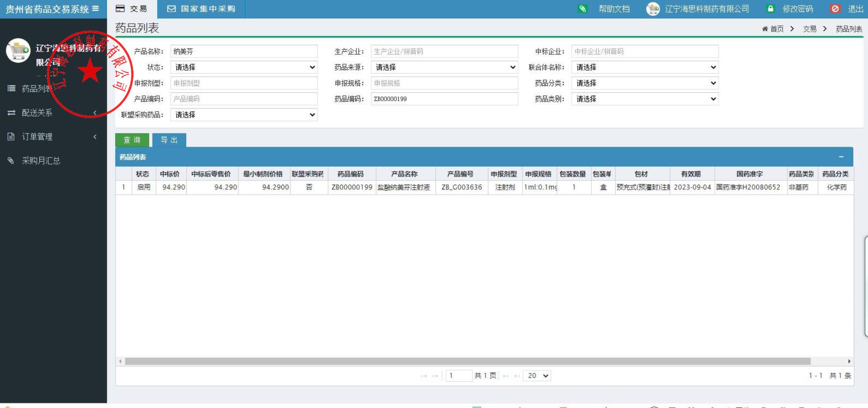Go to next page pager icon

tap(506, 376)
